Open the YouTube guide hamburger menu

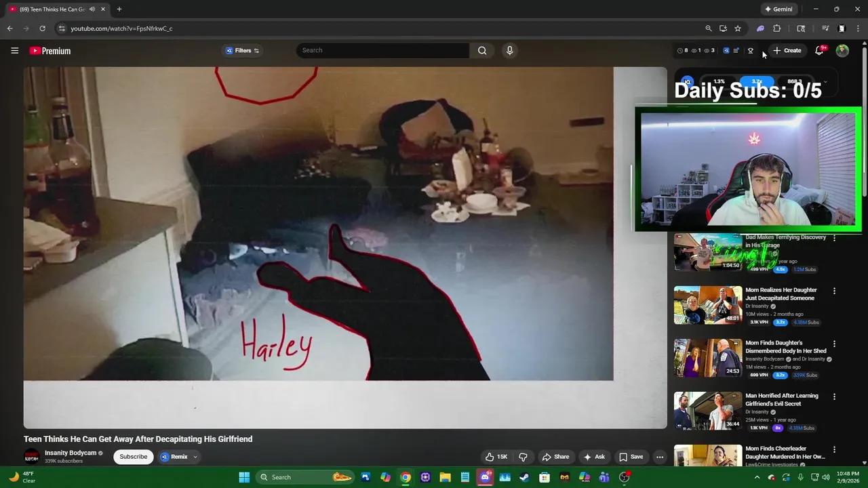point(14,51)
